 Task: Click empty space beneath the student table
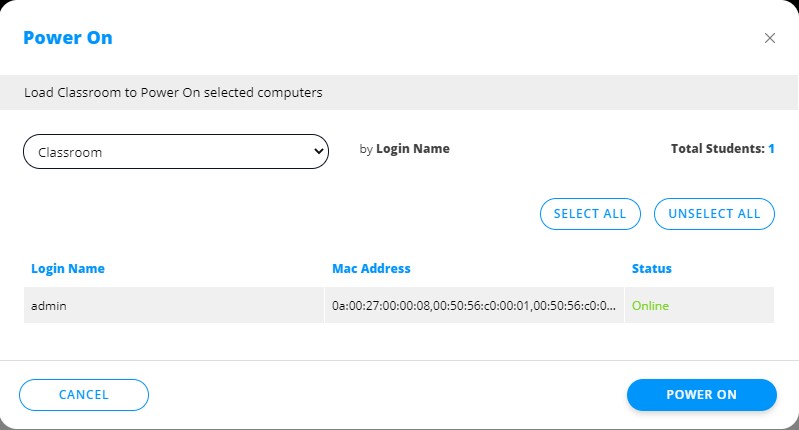pyautogui.click(x=399, y=340)
